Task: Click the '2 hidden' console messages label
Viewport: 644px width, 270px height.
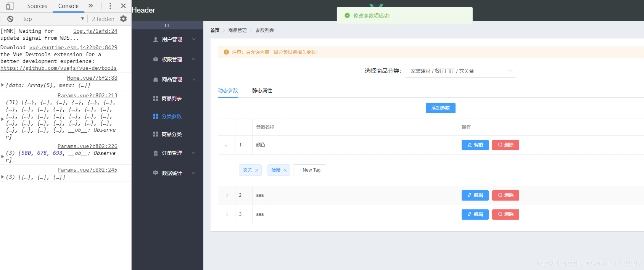Action: coord(103,19)
